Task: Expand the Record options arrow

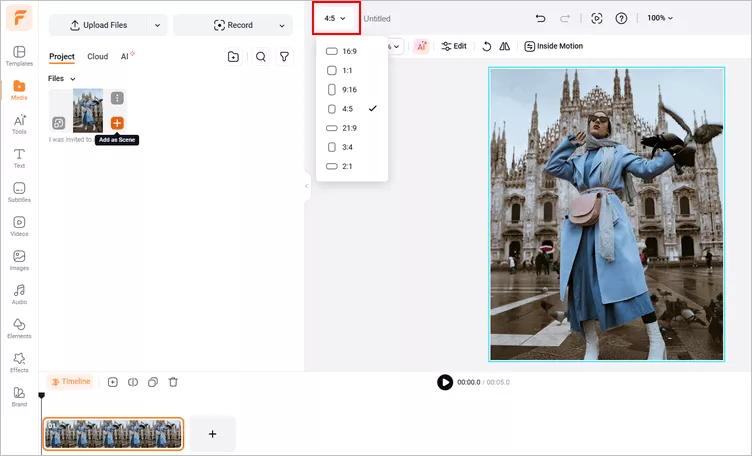Action: pyautogui.click(x=282, y=25)
